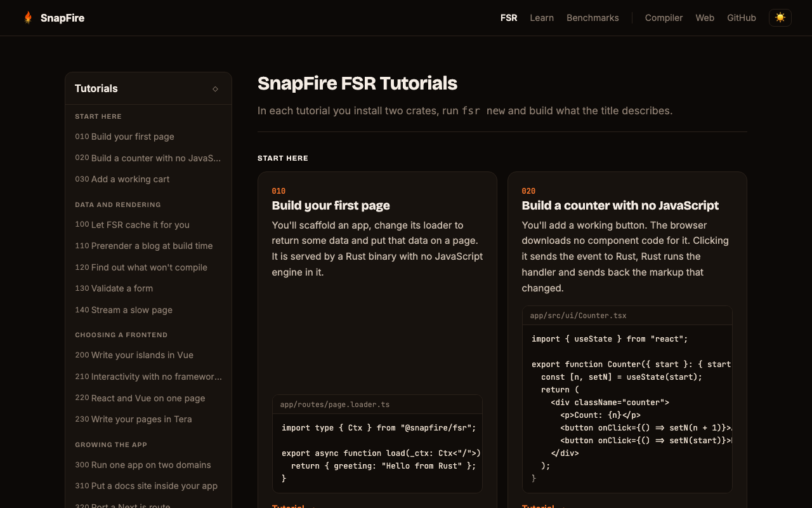Viewport: 812px width, 508px height.
Task: Open tutorial 130 Validate a form
Action: point(148,288)
